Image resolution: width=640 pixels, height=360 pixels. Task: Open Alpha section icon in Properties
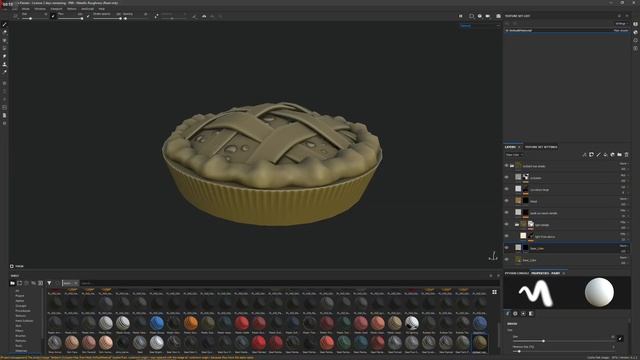516,313
